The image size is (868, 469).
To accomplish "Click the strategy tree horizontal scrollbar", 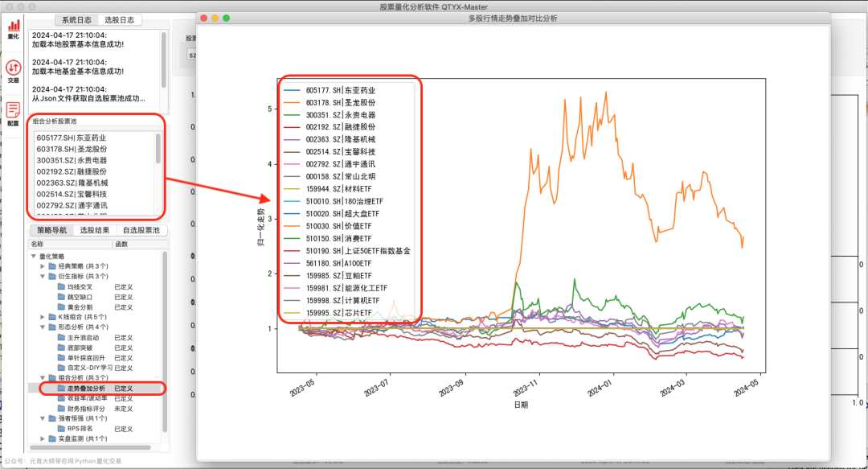I will (91, 446).
